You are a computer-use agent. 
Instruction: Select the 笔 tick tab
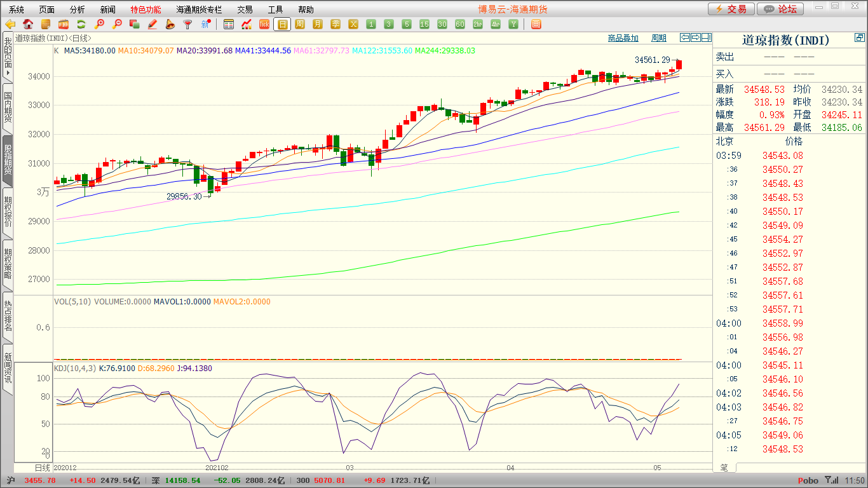click(x=724, y=468)
